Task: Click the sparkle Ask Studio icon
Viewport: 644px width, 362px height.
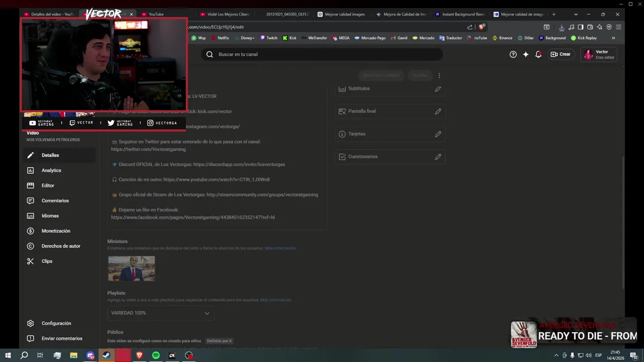Action: 526,54
